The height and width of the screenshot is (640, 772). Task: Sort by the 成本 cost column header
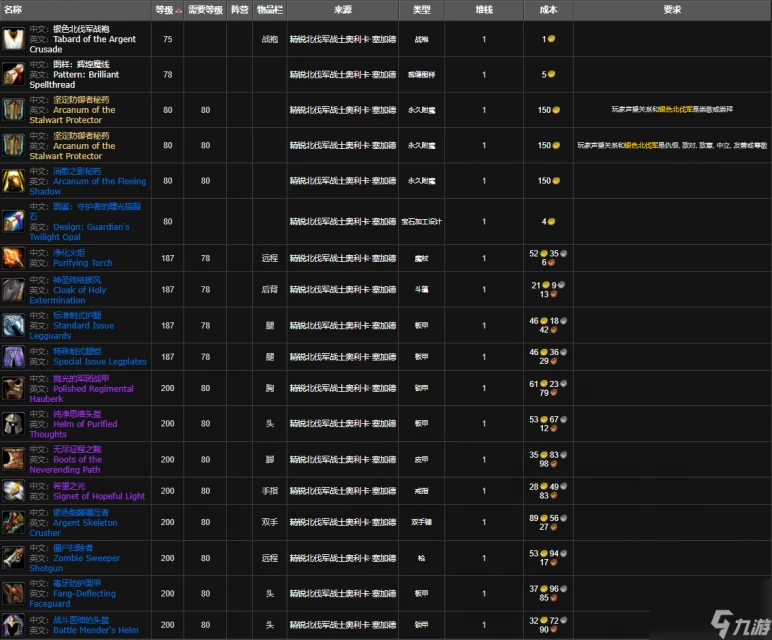click(548, 9)
